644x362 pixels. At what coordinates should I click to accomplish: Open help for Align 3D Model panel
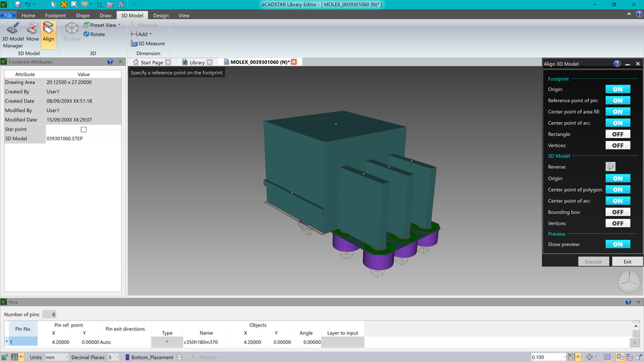click(616, 64)
